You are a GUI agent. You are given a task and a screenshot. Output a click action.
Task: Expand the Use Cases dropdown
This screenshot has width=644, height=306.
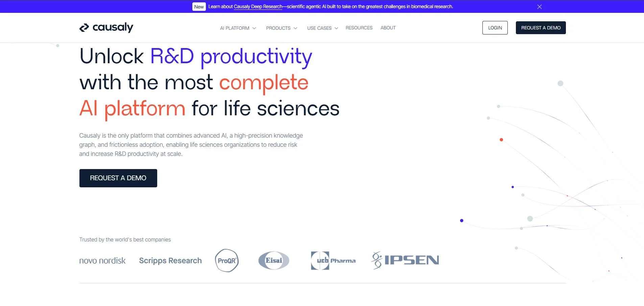pyautogui.click(x=322, y=28)
